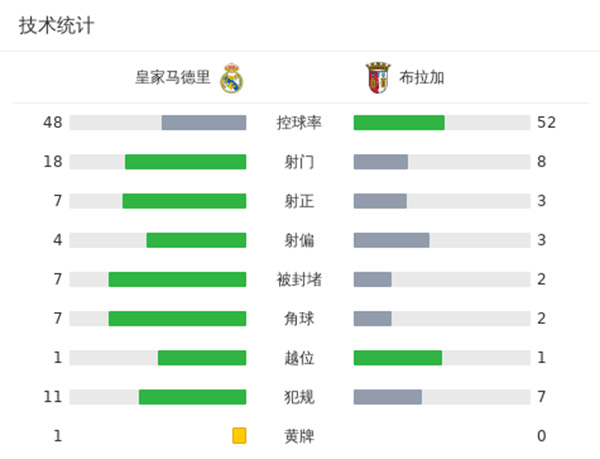Click the Braga club crest
This screenshot has height=459, width=600.
coord(377,77)
